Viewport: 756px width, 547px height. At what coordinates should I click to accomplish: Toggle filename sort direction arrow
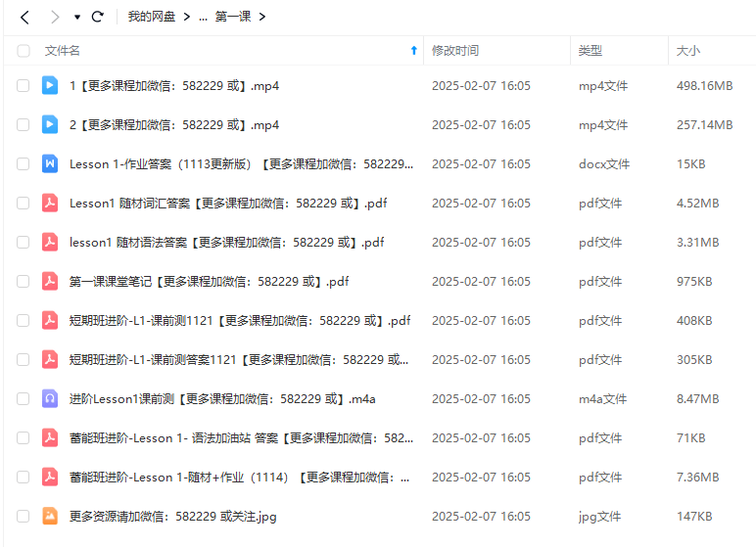pos(413,51)
